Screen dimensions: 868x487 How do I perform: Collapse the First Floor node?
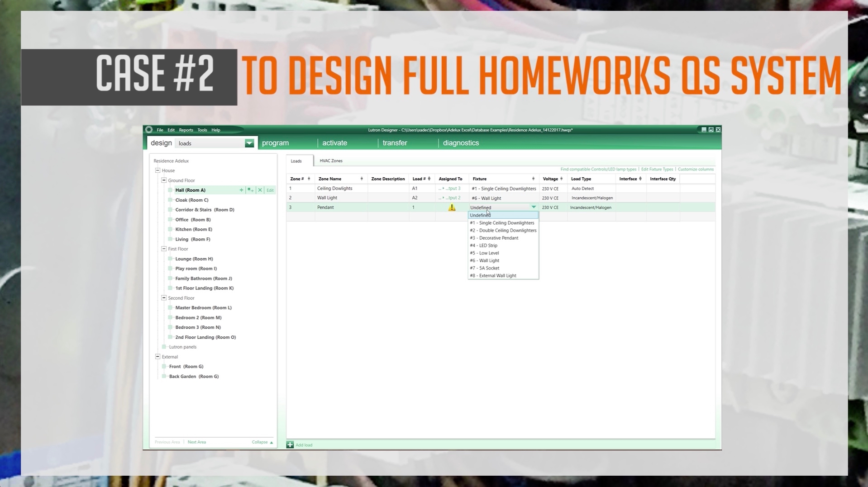click(164, 249)
